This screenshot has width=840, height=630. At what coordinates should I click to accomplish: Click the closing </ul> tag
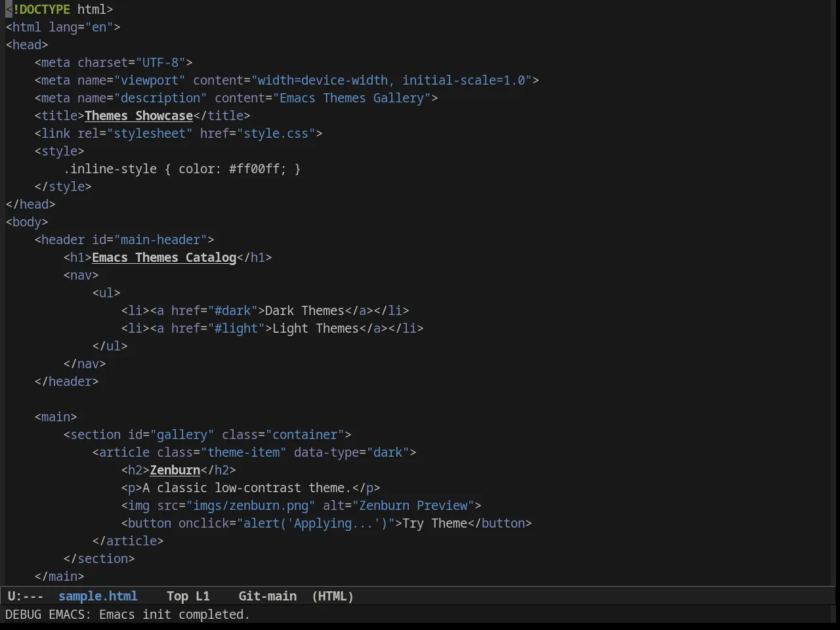pos(110,346)
